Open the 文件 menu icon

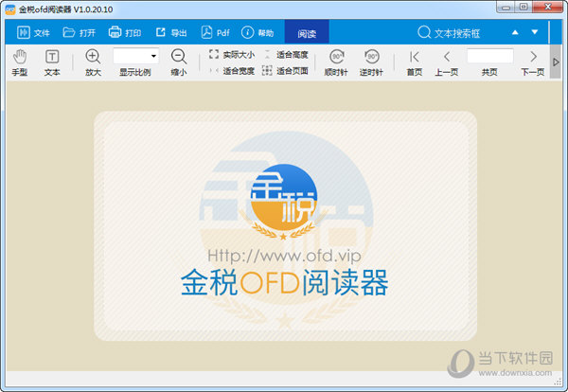coord(23,32)
